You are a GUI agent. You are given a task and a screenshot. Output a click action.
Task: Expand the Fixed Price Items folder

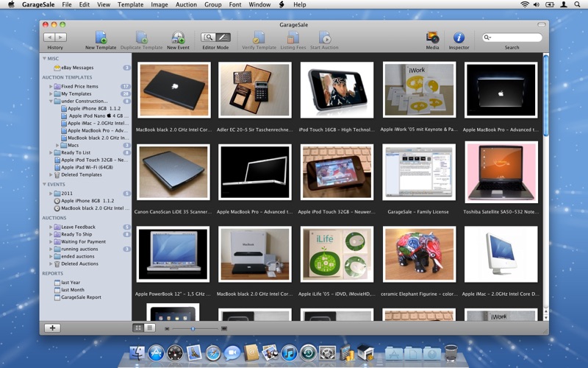(x=51, y=86)
